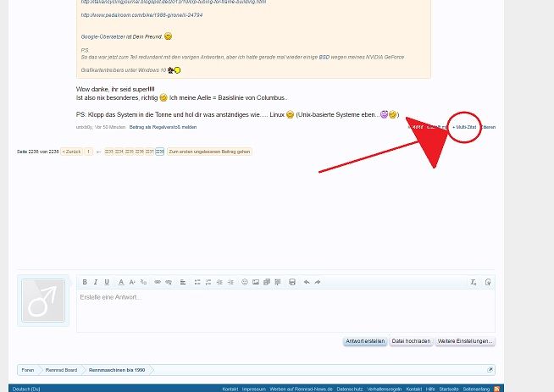Open the pedalroom.com bike link in quote
Viewport: 554px width, 392px height.
[x=141, y=15]
